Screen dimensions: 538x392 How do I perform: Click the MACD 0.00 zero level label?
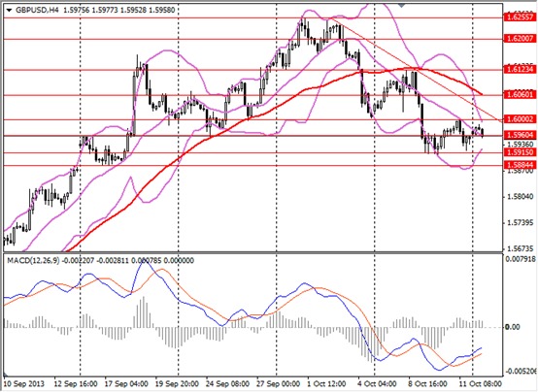513,327
